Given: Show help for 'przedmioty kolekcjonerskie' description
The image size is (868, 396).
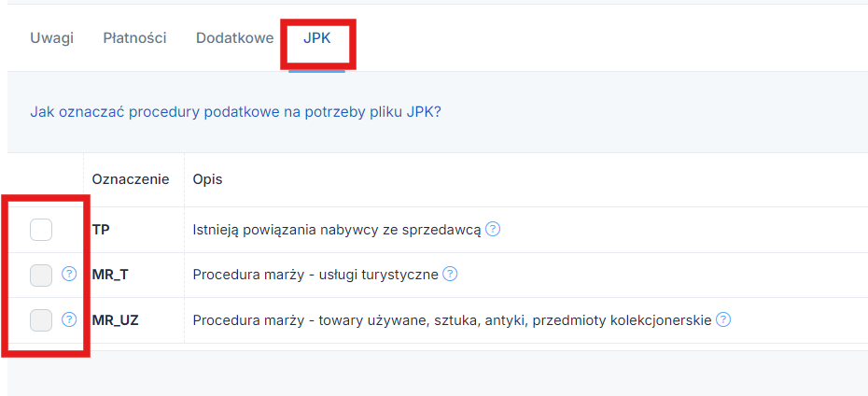Looking at the screenshot, I should 723,319.
